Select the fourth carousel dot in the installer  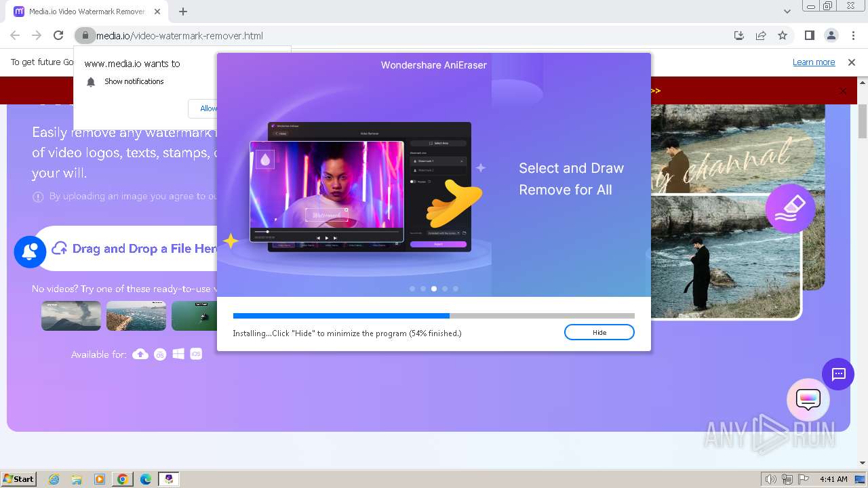(445, 289)
